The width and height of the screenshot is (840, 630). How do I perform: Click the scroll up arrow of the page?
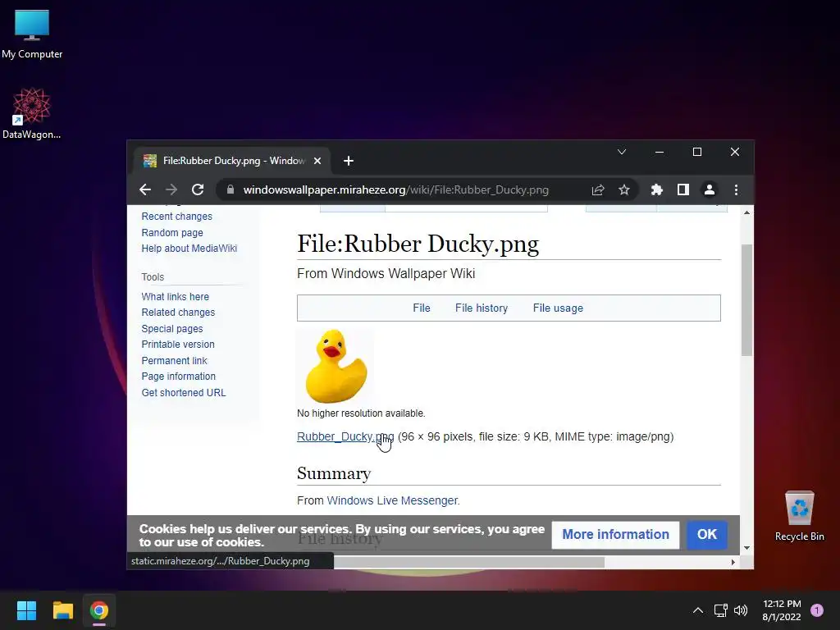click(746, 212)
